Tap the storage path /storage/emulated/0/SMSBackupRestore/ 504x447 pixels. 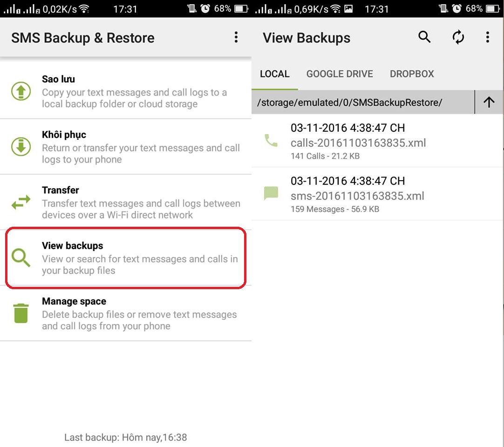350,102
